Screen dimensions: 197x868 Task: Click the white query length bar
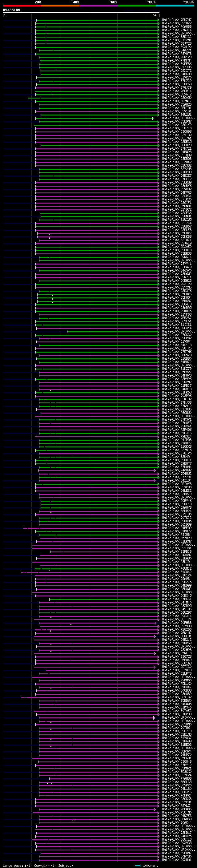81,12
